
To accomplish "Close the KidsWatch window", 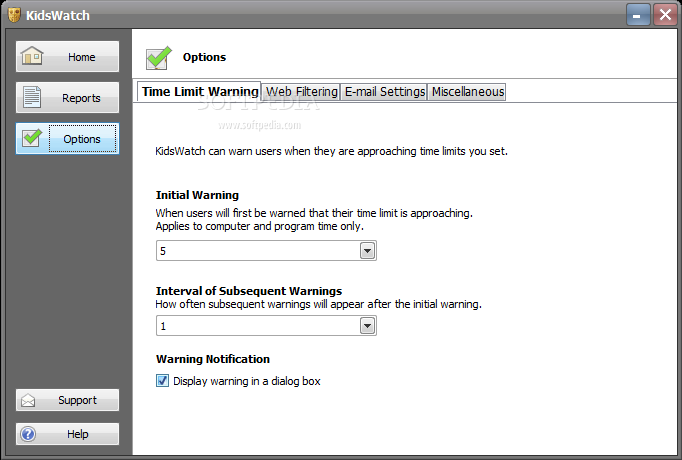I will [665, 15].
